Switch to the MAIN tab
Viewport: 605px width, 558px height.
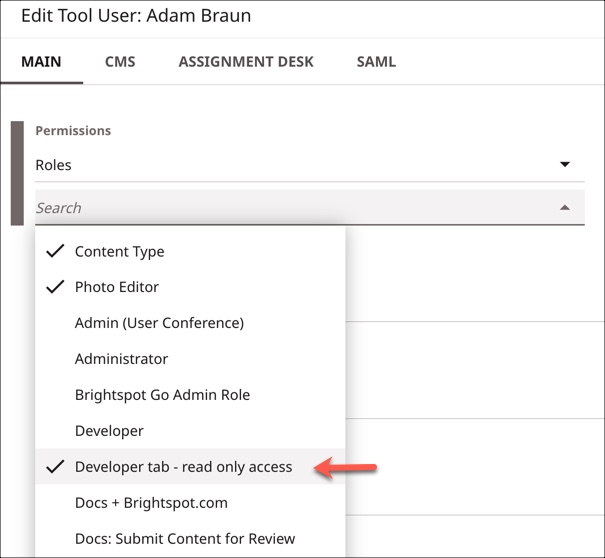pos(41,62)
